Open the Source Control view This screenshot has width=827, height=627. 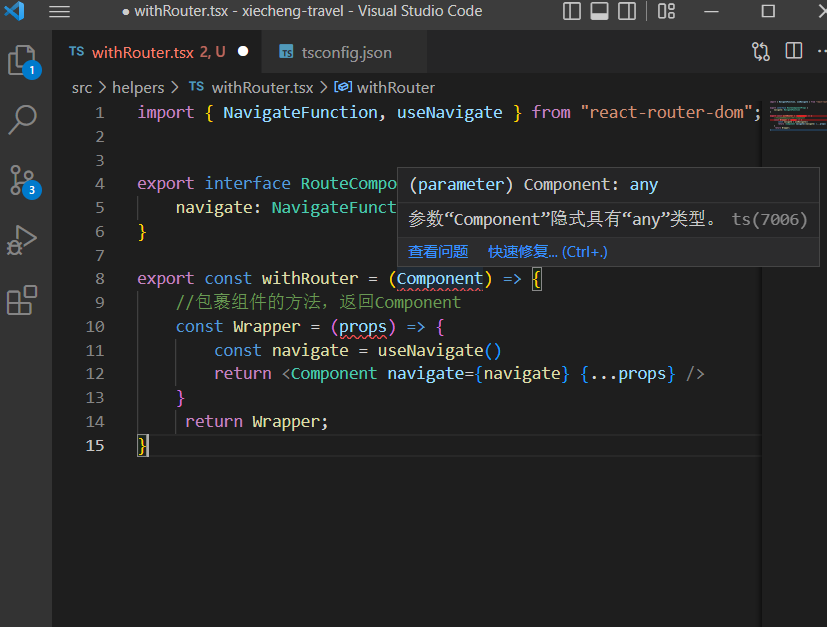tap(24, 180)
